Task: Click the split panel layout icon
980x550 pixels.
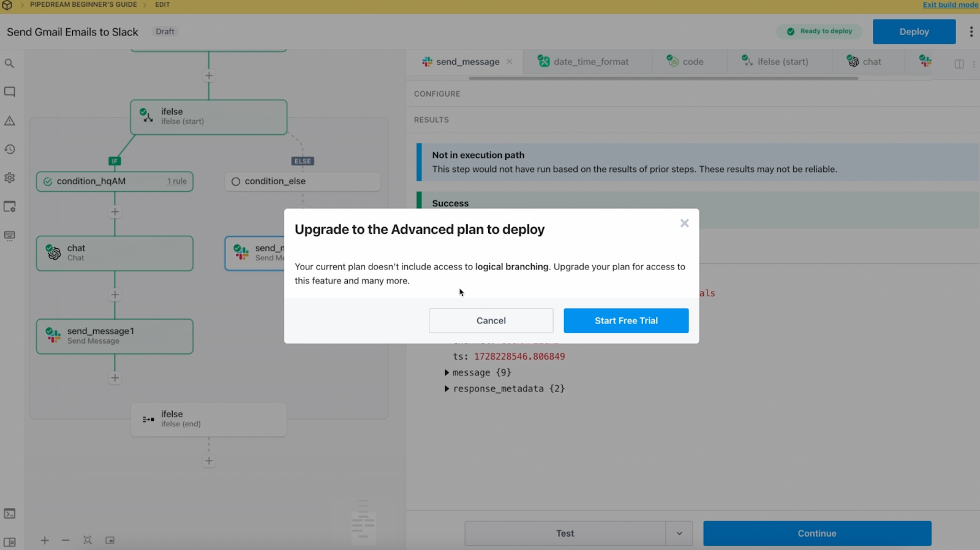Action: point(959,64)
